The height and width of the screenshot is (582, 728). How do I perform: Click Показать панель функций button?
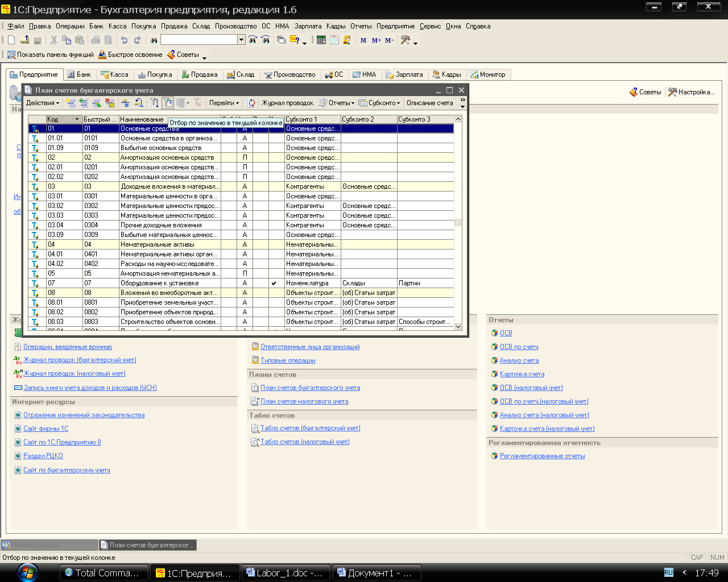click(x=51, y=55)
